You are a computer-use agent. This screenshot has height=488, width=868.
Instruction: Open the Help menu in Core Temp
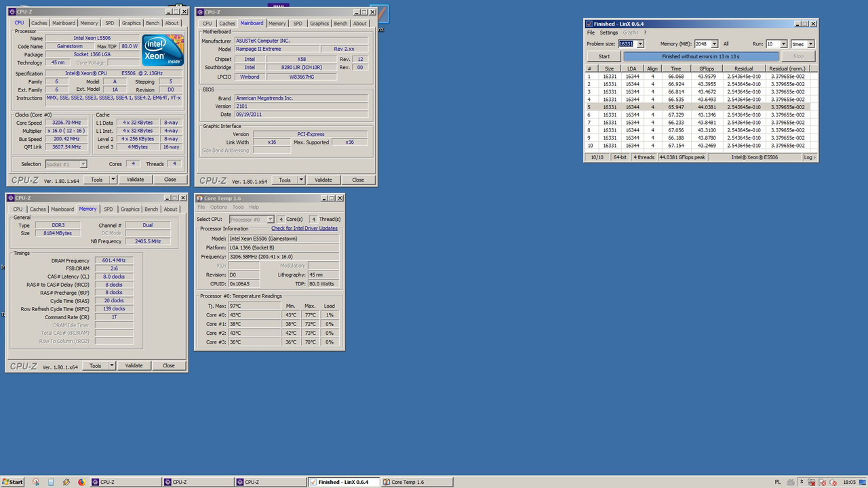[254, 207]
